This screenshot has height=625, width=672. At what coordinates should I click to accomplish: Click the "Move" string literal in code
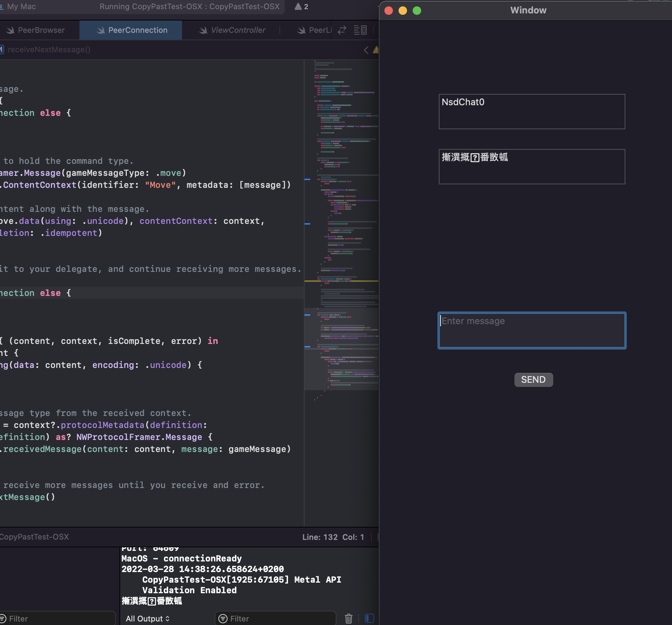tap(160, 185)
